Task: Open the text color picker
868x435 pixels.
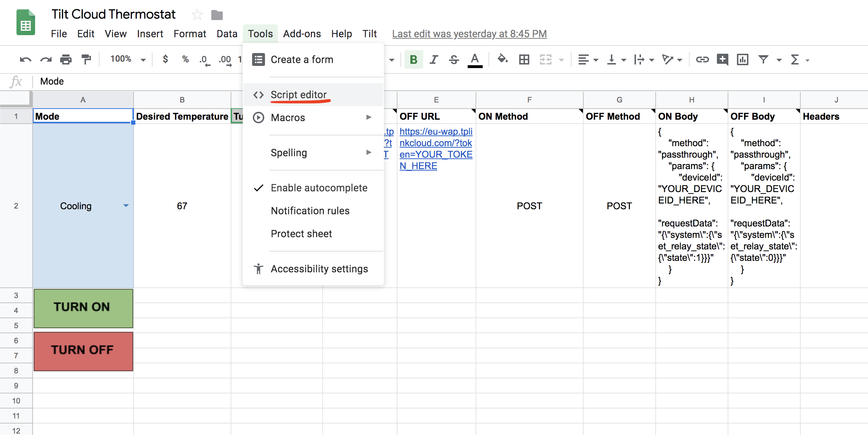Action: pos(475,60)
